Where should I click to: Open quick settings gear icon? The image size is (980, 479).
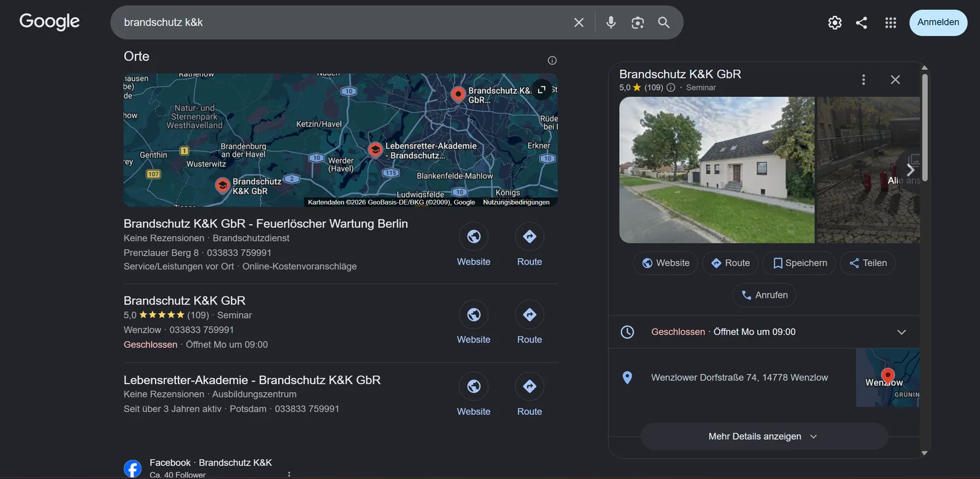tap(835, 23)
